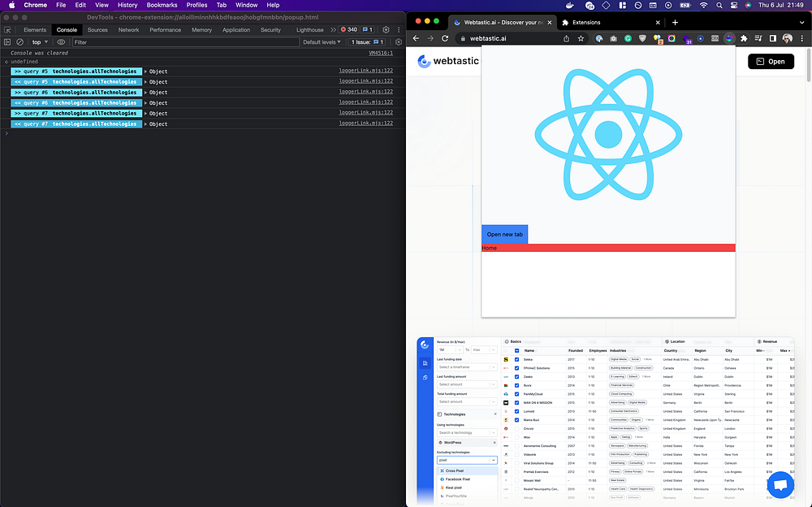
Task: Open a new Chrome tab with plus
Action: [675, 22]
